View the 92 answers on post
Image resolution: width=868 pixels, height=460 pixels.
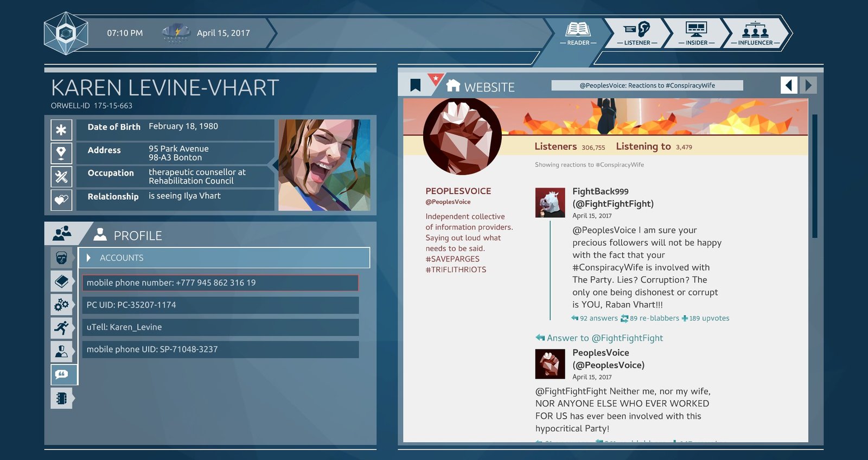pyautogui.click(x=595, y=318)
